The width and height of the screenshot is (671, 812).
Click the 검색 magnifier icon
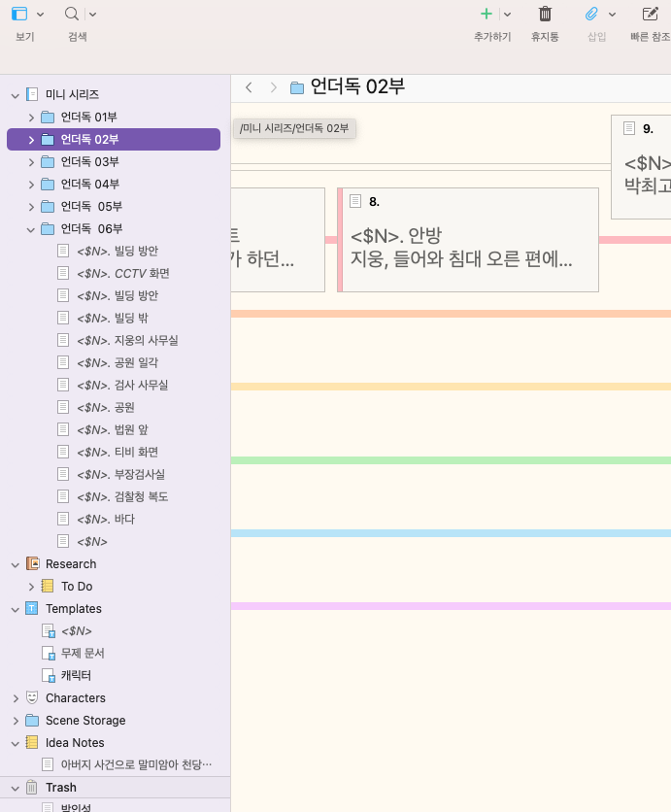click(72, 14)
